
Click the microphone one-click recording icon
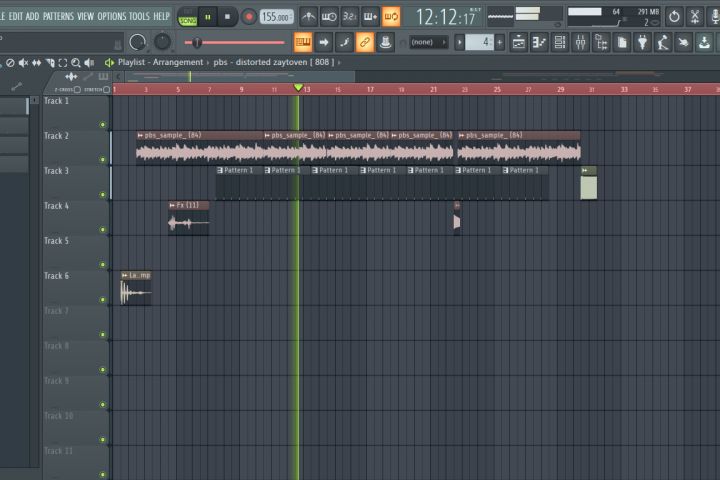[x=714, y=17]
